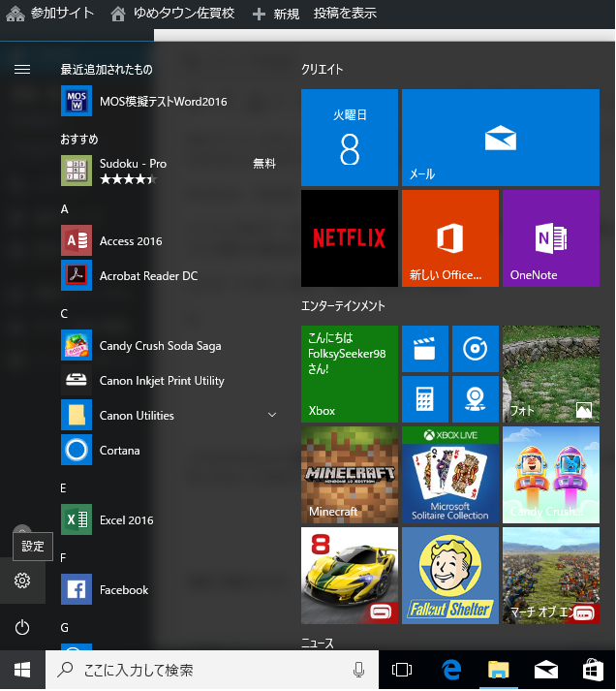Screen dimensions: 616x691
Task: Open the 新しい Office tile
Action: click(x=450, y=238)
